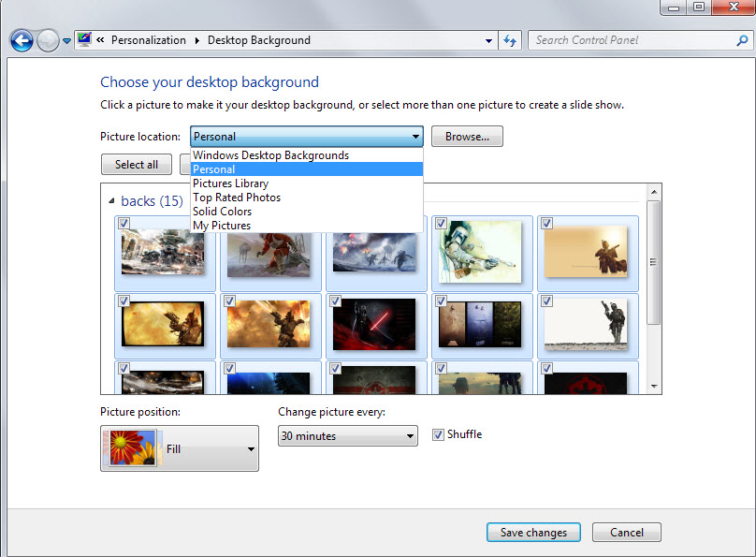Image resolution: width=756 pixels, height=557 pixels.
Task: Open the Picture position Fill dropdown
Action: pos(180,448)
